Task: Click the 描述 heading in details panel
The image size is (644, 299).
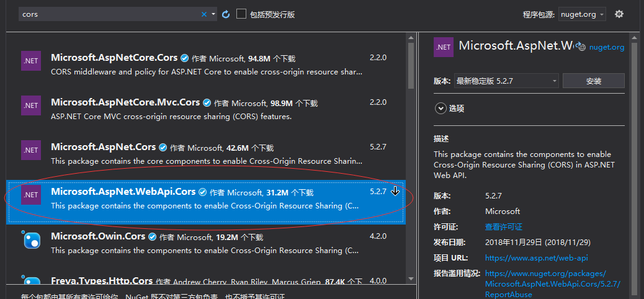Action: 441,139
